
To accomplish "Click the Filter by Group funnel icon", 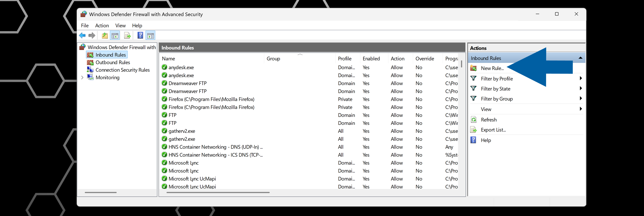I will (x=474, y=99).
